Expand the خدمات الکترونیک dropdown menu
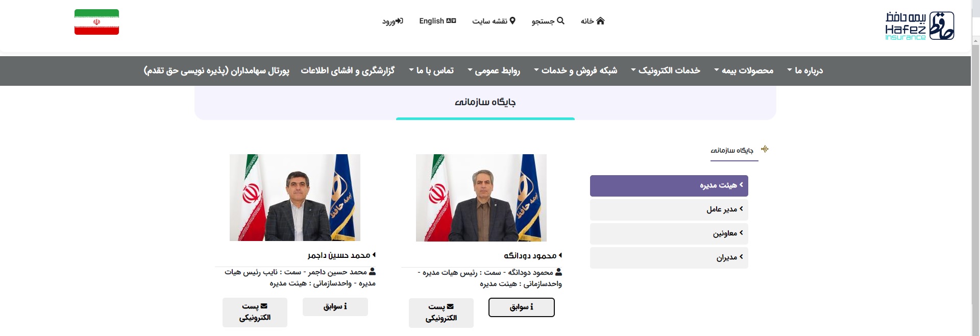Screen dimensions: 980x336 pyautogui.click(x=666, y=70)
